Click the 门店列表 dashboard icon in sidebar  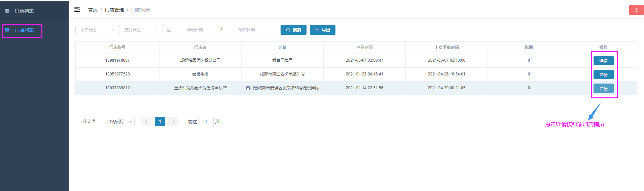7,30
